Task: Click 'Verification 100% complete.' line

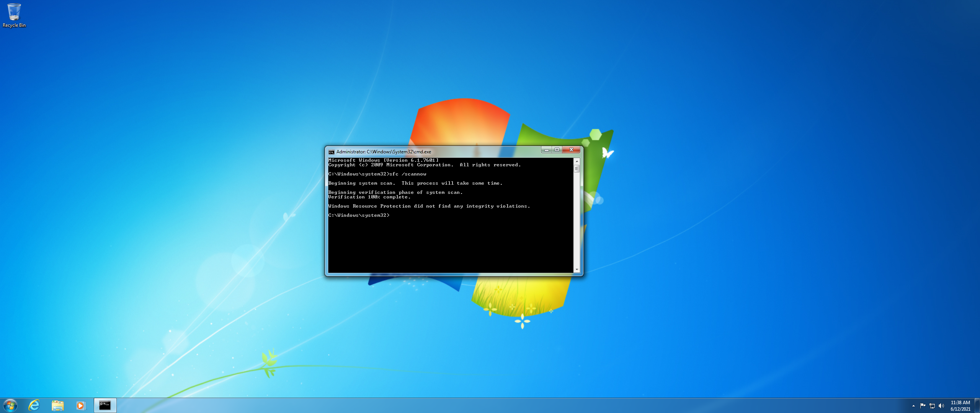Action: pyautogui.click(x=369, y=197)
